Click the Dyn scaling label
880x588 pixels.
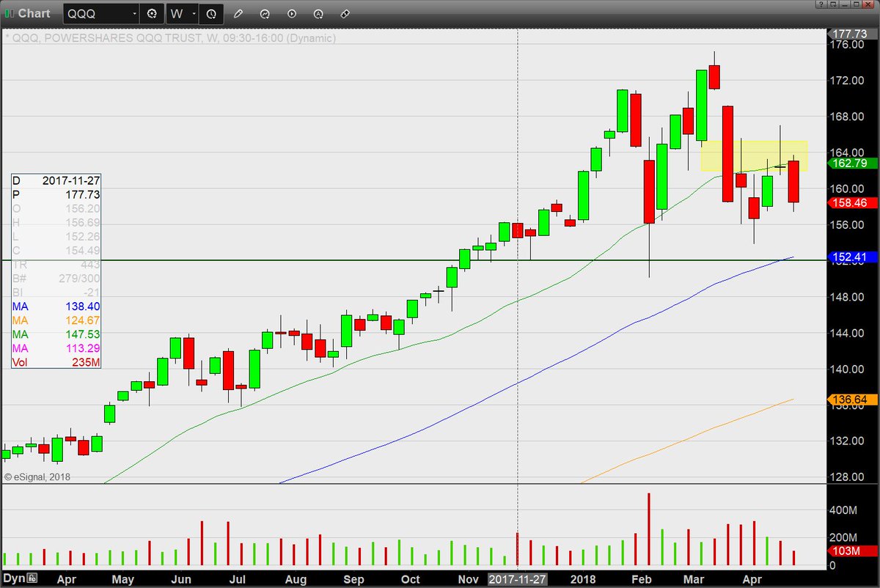point(15,579)
